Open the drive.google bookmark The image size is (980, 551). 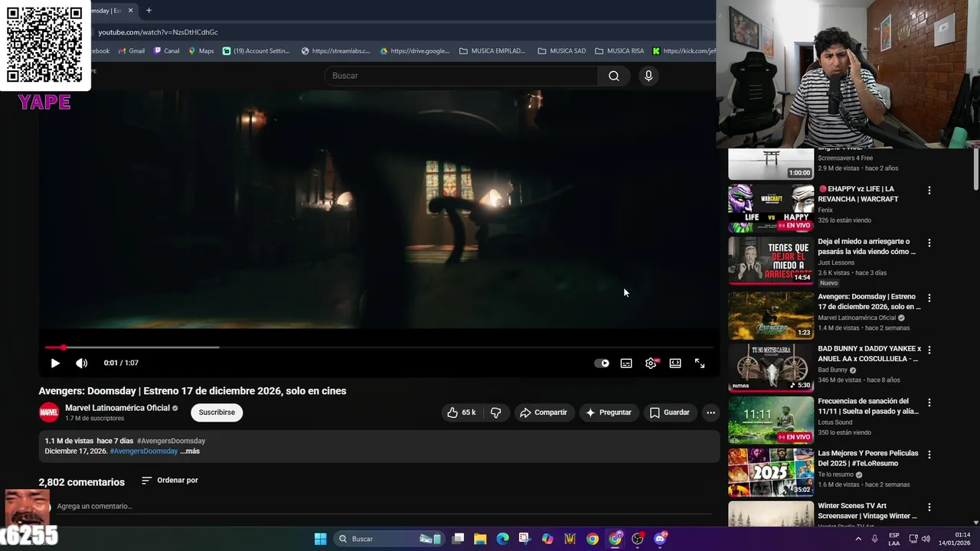pyautogui.click(x=414, y=51)
